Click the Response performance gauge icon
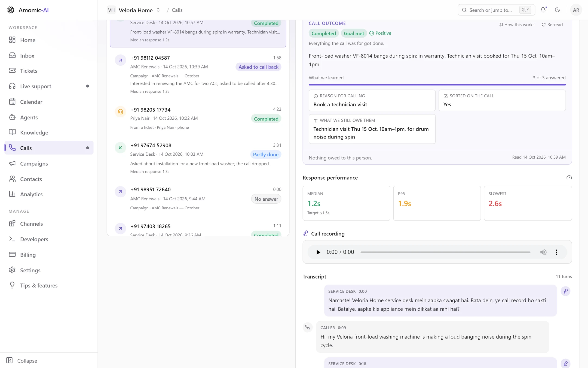Image resolution: width=588 pixels, height=368 pixels. (x=569, y=178)
